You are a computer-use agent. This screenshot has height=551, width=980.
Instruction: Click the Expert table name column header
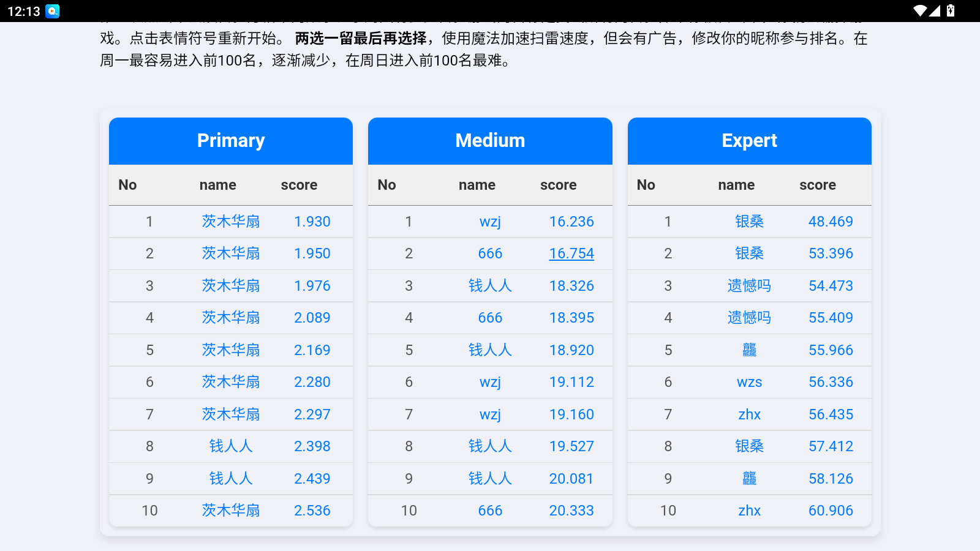(x=736, y=185)
